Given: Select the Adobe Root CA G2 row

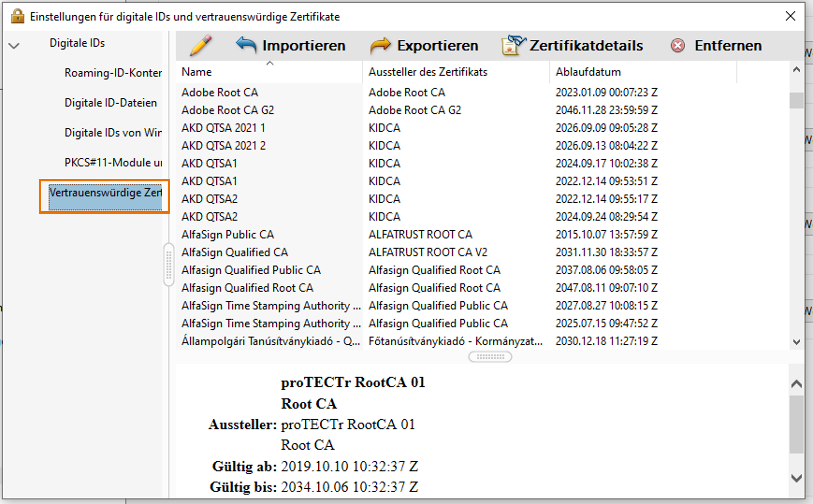Looking at the screenshot, I should pos(227,110).
